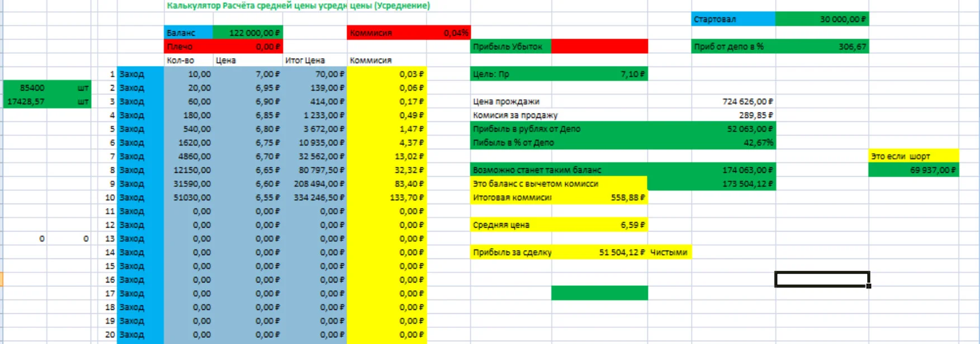Select balance after commission 173 504,12 ₽
Image resolution: width=980 pixels, height=344 pixels.
pos(733,184)
